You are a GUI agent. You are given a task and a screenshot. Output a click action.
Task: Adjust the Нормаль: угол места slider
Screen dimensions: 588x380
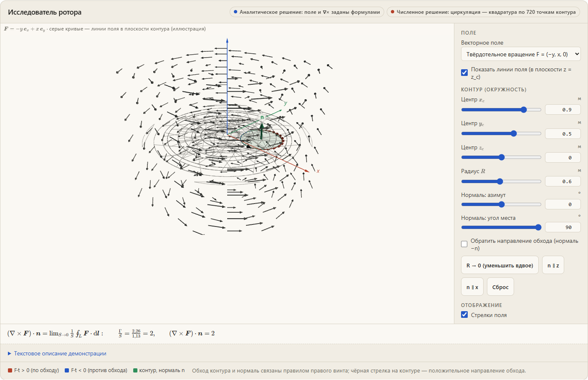point(501,227)
